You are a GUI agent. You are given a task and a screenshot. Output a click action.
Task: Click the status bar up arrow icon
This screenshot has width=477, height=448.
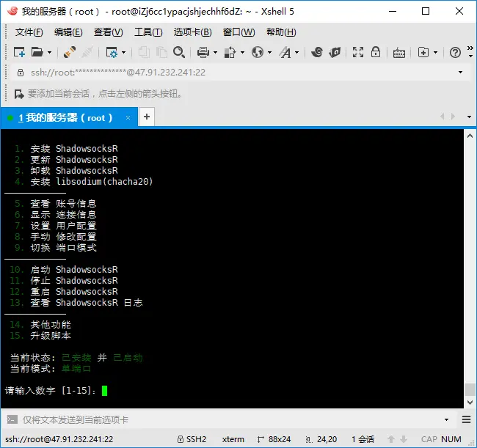tap(391, 439)
